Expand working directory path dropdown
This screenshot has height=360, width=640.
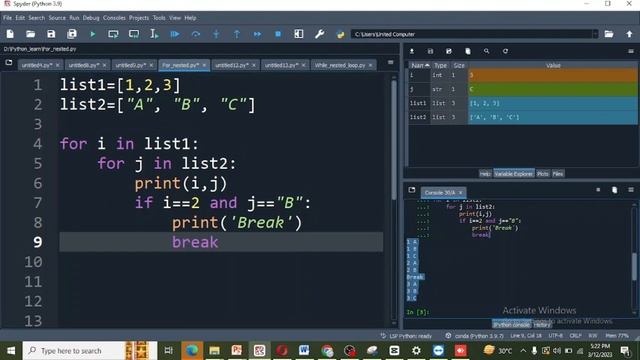coord(595,34)
